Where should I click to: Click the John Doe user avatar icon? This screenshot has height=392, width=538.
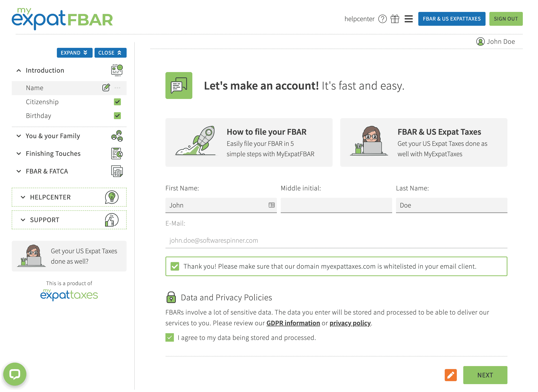(x=480, y=42)
